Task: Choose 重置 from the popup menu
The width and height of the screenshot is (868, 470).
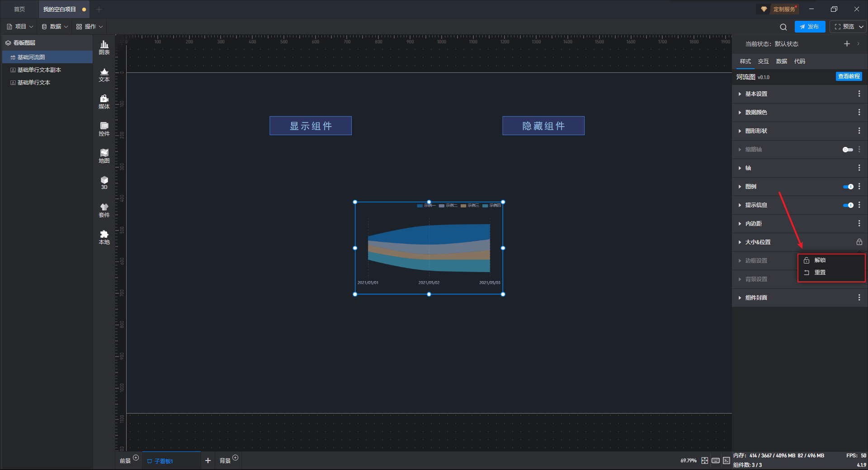Action: [x=831, y=273]
